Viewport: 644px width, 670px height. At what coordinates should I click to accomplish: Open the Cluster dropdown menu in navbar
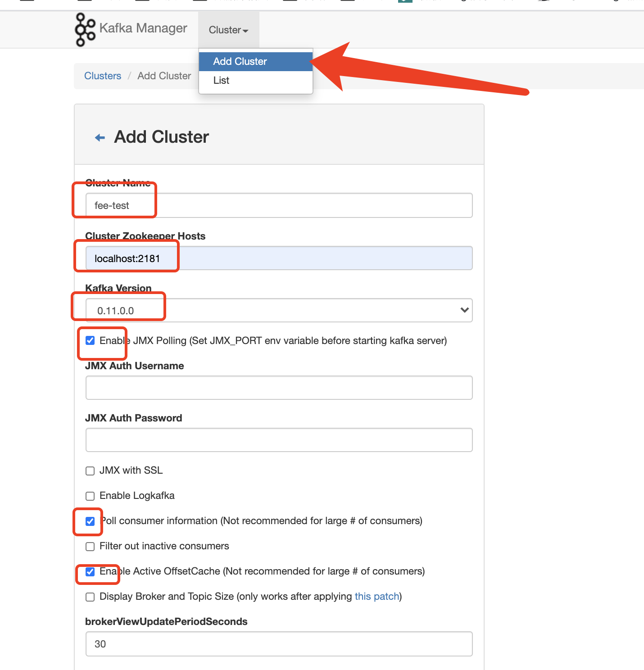[229, 30]
